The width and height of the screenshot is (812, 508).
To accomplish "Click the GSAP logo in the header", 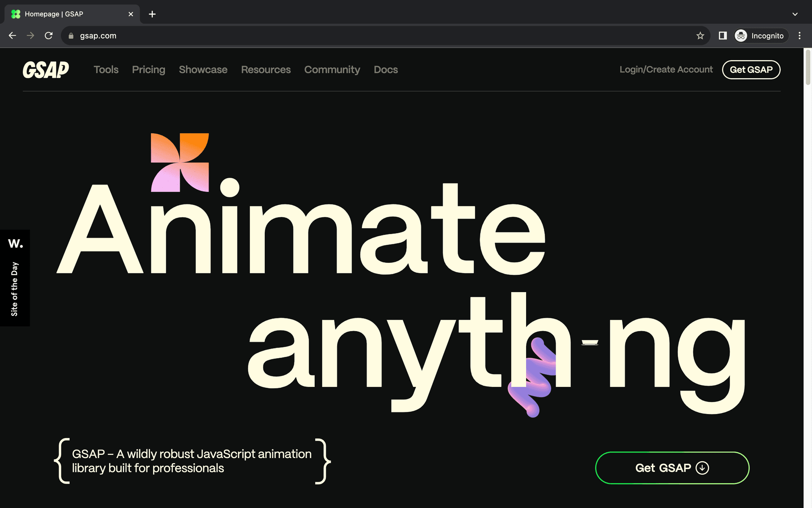I will click(46, 70).
